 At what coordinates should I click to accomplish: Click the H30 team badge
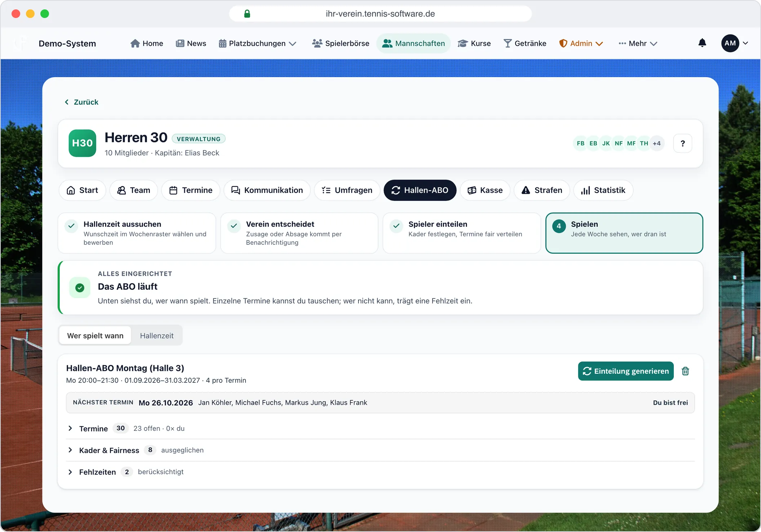pyautogui.click(x=83, y=143)
